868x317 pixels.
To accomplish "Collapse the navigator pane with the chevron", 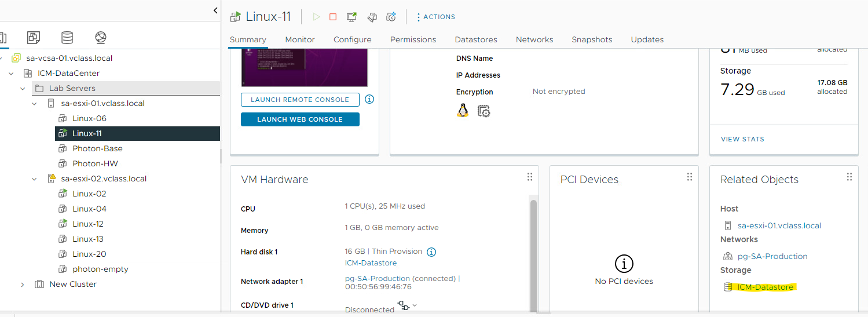I will (x=215, y=10).
